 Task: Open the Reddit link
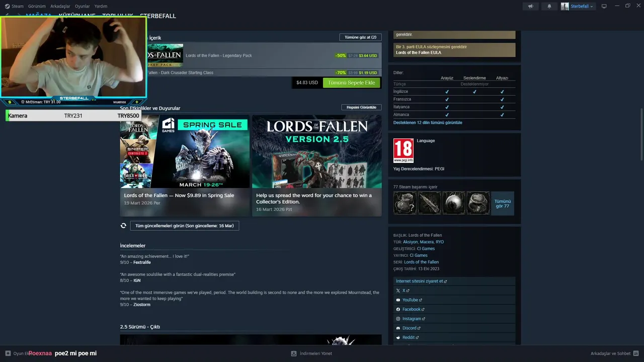[x=409, y=337]
